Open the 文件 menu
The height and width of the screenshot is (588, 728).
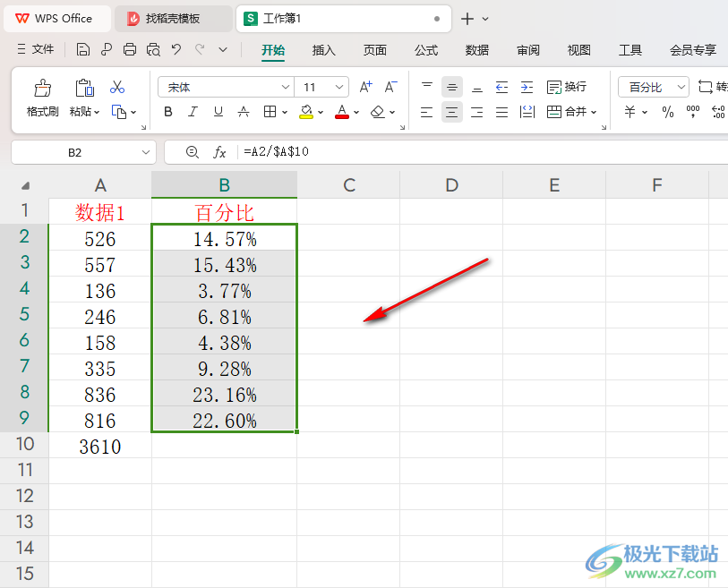(36, 49)
